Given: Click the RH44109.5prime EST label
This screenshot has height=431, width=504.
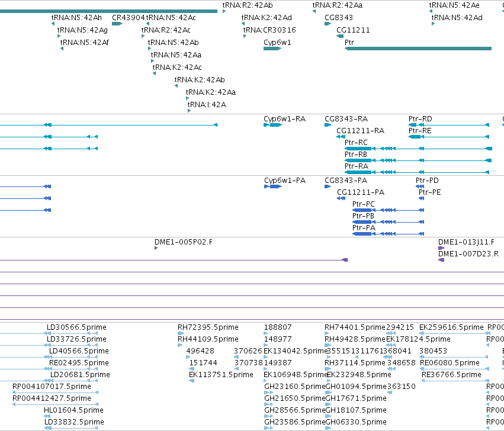Looking at the screenshot, I should click(208, 339).
